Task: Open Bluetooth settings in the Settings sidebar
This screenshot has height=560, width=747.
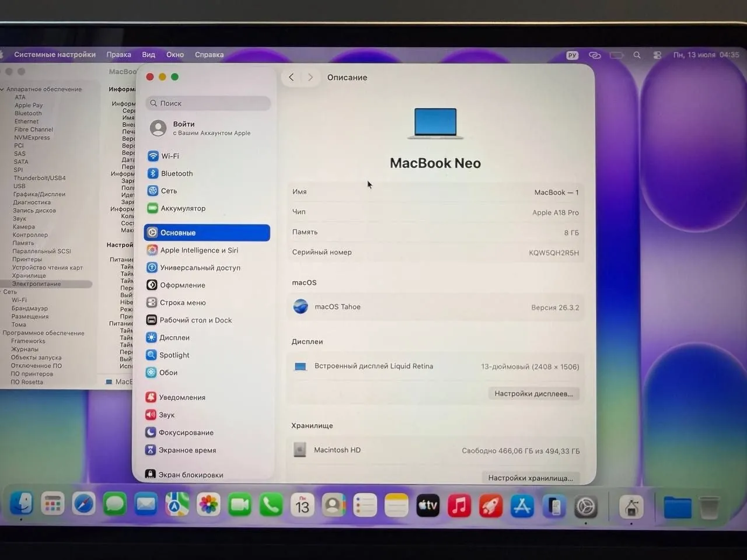Action: click(207, 173)
